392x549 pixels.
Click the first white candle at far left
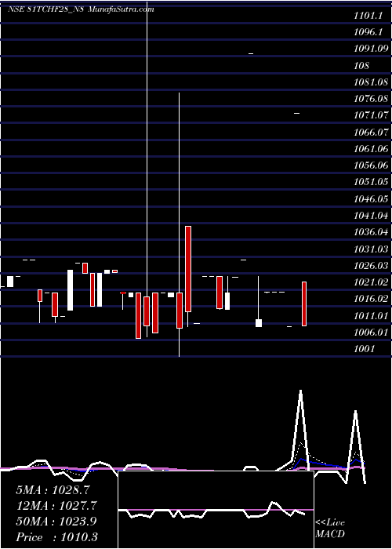pyautogui.click(x=10, y=282)
